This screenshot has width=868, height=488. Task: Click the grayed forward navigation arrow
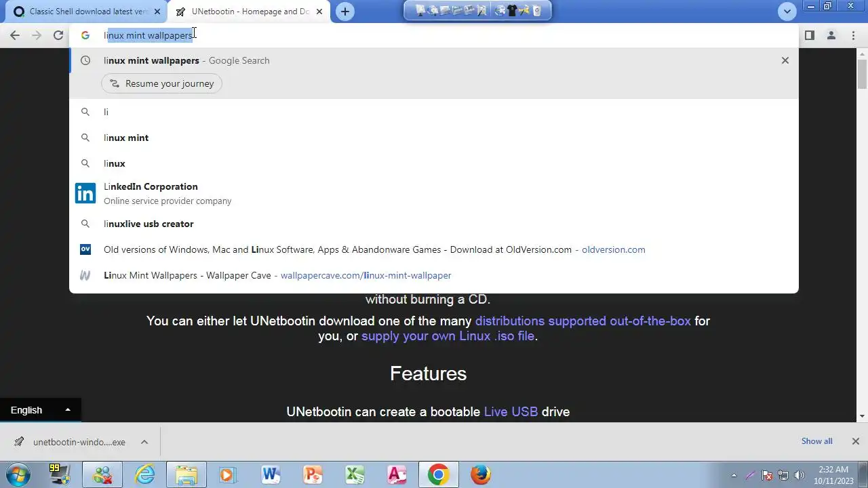(x=37, y=35)
